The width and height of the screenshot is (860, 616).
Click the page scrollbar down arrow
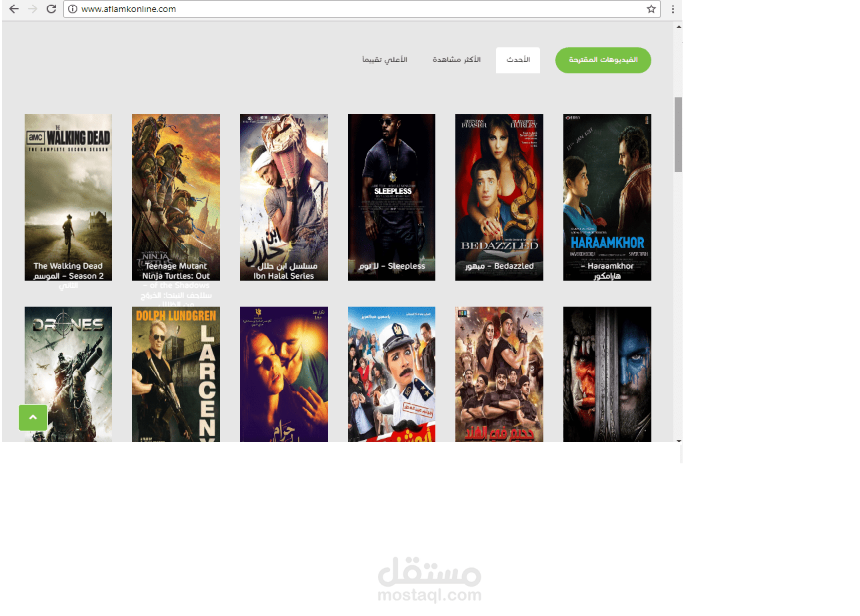(679, 441)
